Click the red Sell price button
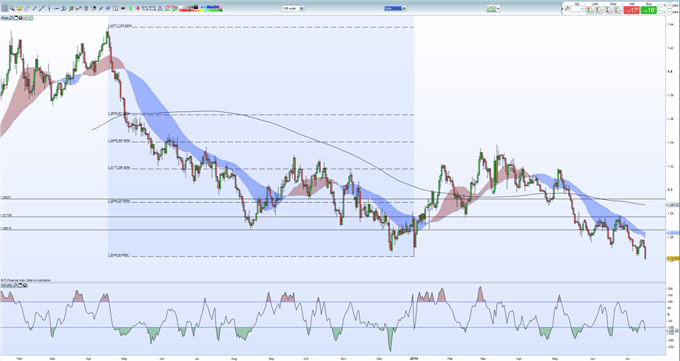The width and height of the screenshot is (680, 361). pos(632,10)
